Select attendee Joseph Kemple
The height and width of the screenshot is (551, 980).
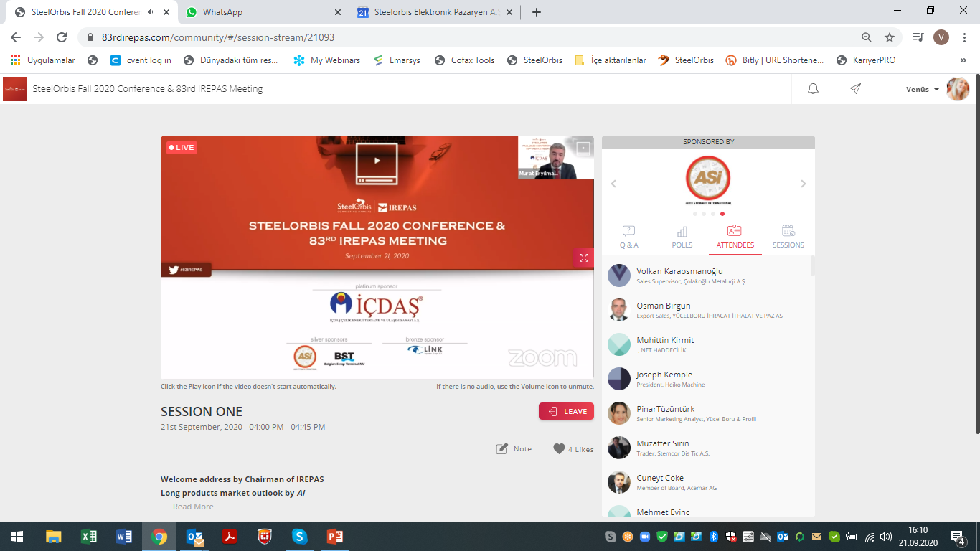(x=708, y=379)
